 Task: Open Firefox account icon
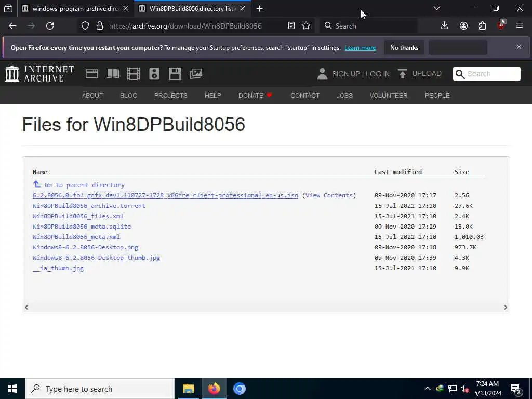point(463,26)
